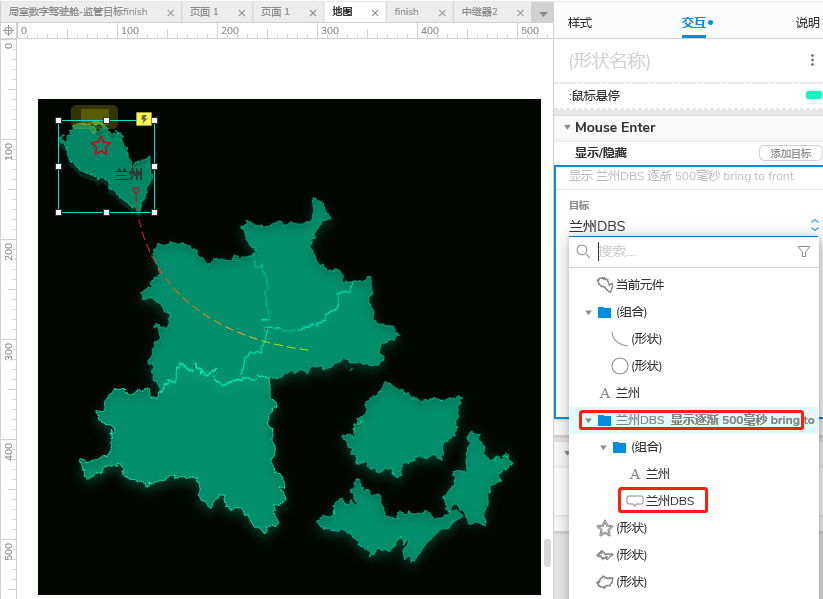823x599 pixels.
Task: Open the page tabs overflow dropdown
Action: pyautogui.click(x=542, y=13)
